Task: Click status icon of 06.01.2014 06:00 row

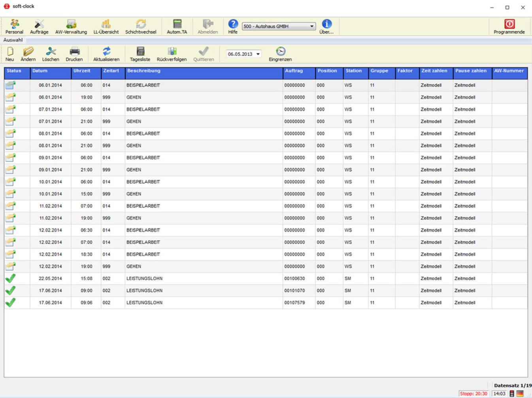Action: tap(11, 85)
